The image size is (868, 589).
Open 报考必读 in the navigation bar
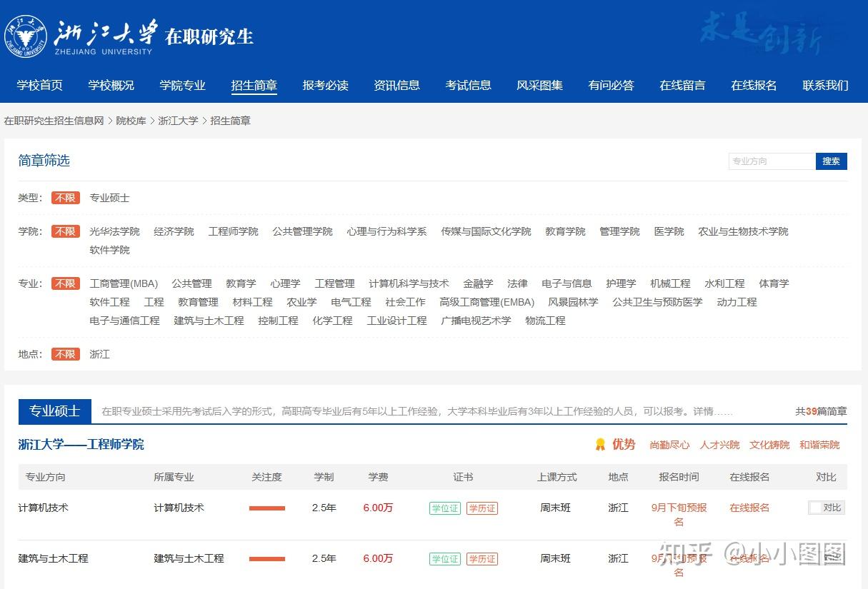(x=326, y=85)
